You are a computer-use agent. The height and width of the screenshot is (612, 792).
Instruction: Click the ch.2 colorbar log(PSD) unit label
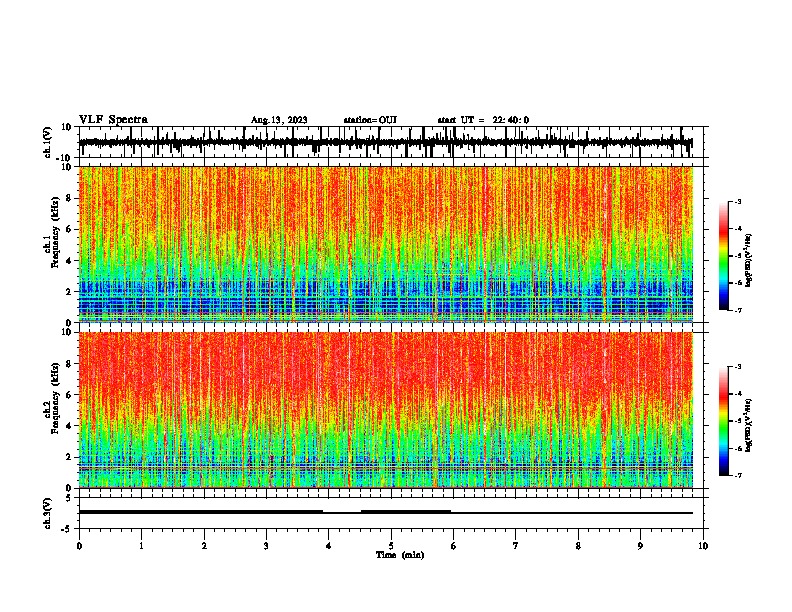749,425
